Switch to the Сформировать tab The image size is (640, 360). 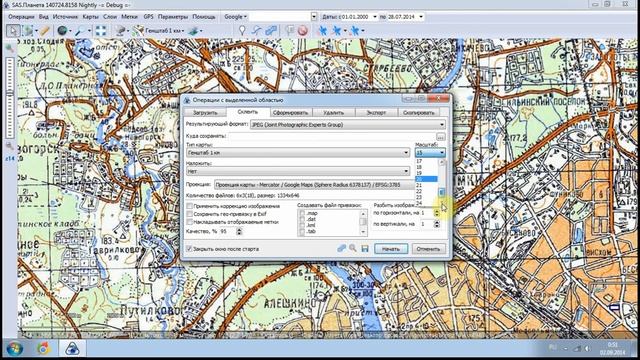[290, 112]
